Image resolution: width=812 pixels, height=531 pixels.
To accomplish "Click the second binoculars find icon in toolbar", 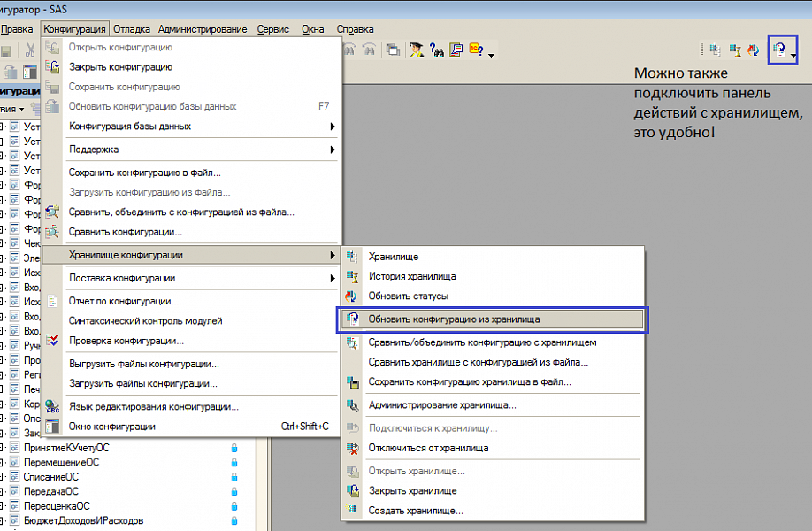I will click(x=369, y=50).
